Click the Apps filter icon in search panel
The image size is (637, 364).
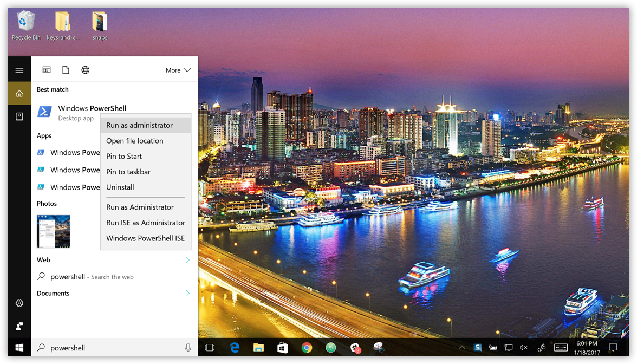click(47, 70)
